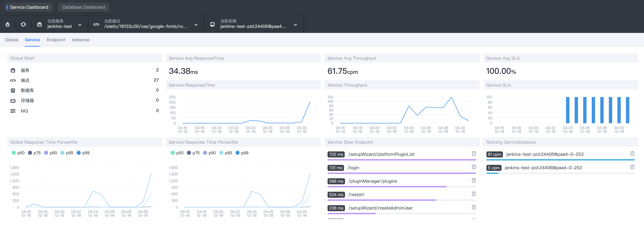
Task: Click the instance icon beside 当前实例
Action: pos(212,24)
